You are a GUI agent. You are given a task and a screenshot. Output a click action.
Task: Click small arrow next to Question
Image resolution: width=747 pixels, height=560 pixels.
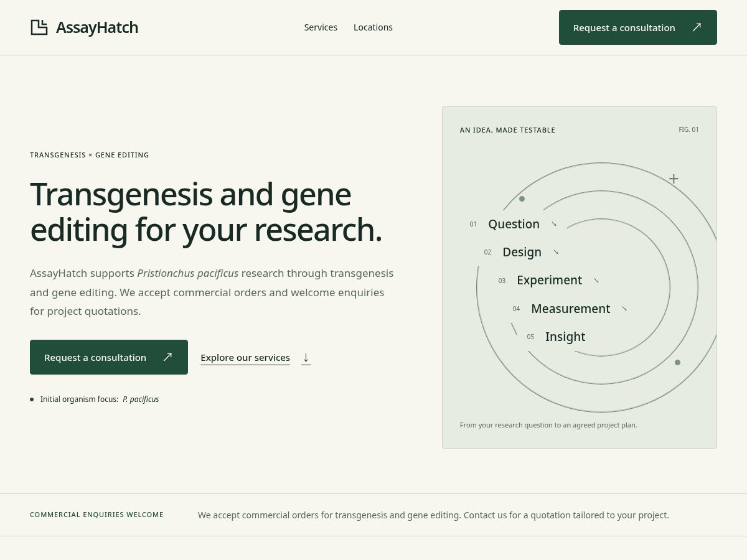[x=554, y=224]
